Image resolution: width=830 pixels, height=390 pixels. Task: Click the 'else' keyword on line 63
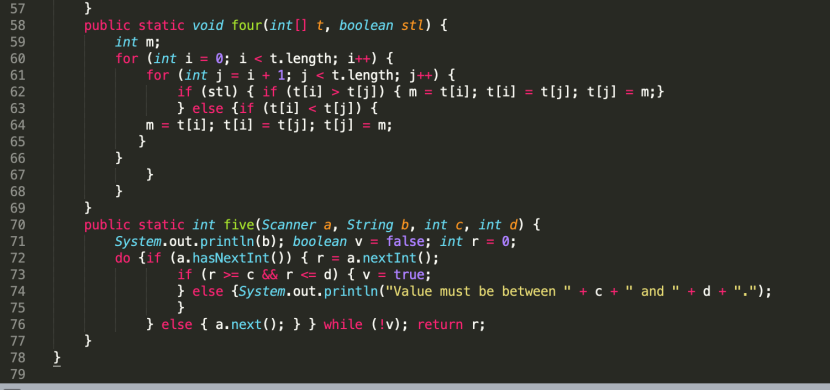point(208,108)
